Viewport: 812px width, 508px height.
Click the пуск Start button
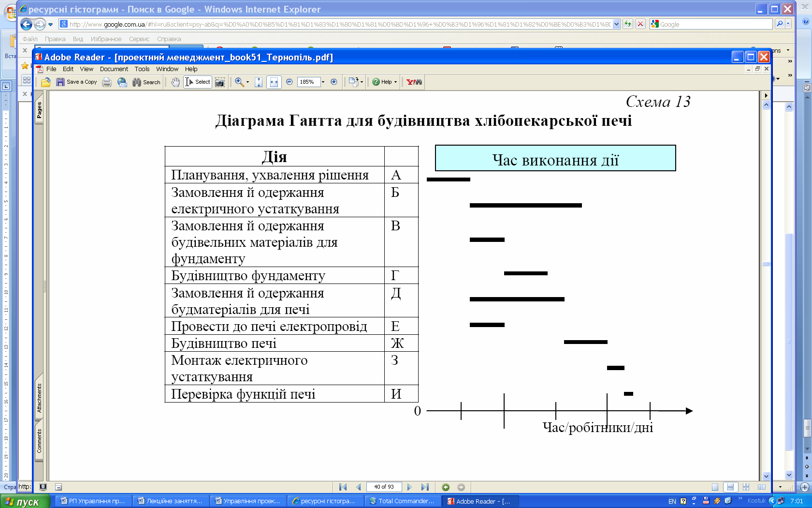(x=25, y=502)
